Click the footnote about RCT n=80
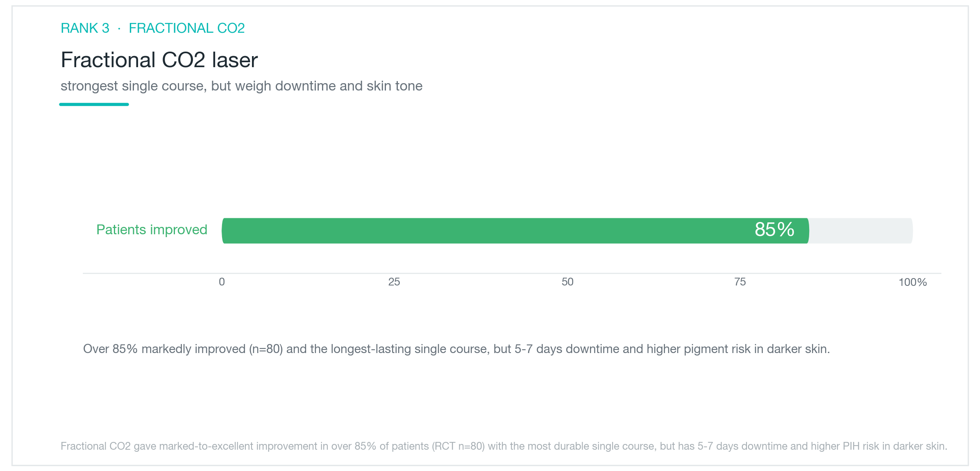Image resolution: width=980 pixels, height=471 pixels. point(504,446)
